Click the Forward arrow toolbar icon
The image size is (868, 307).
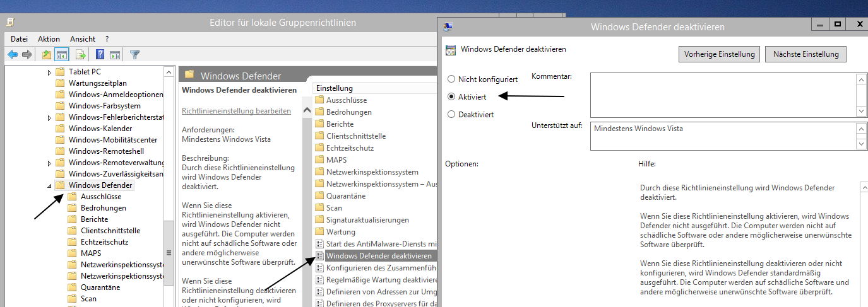click(x=27, y=55)
